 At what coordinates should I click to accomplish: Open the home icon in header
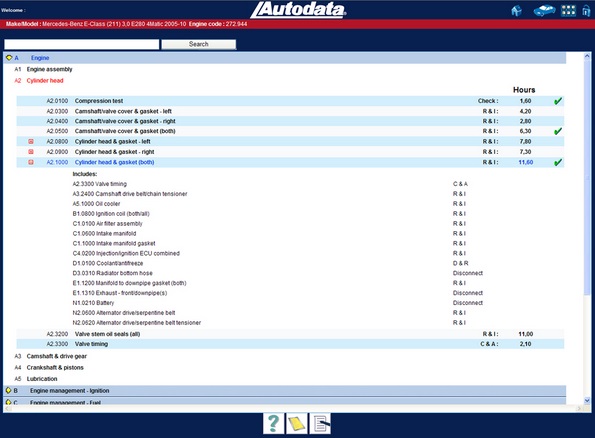point(516,11)
